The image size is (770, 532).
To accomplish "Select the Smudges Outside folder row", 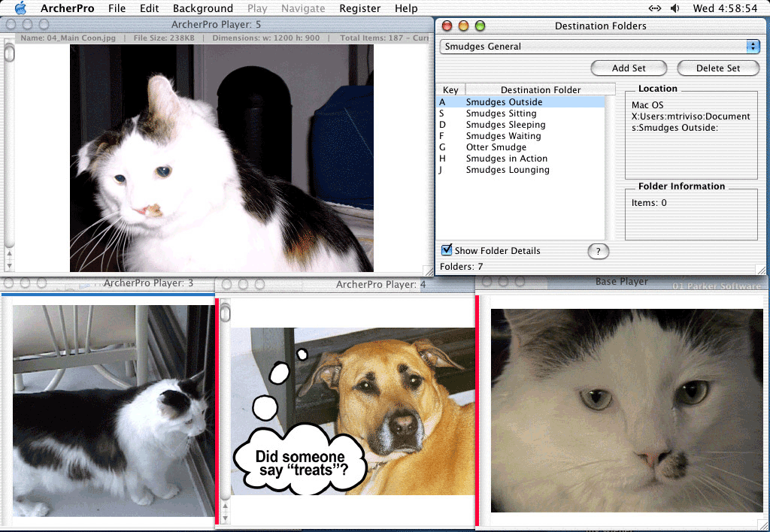I will click(x=520, y=102).
